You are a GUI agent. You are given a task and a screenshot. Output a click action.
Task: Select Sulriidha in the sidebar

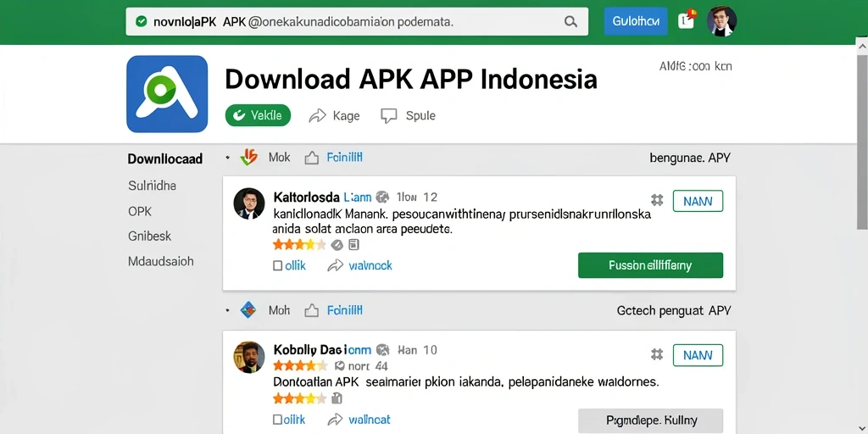[x=153, y=186]
